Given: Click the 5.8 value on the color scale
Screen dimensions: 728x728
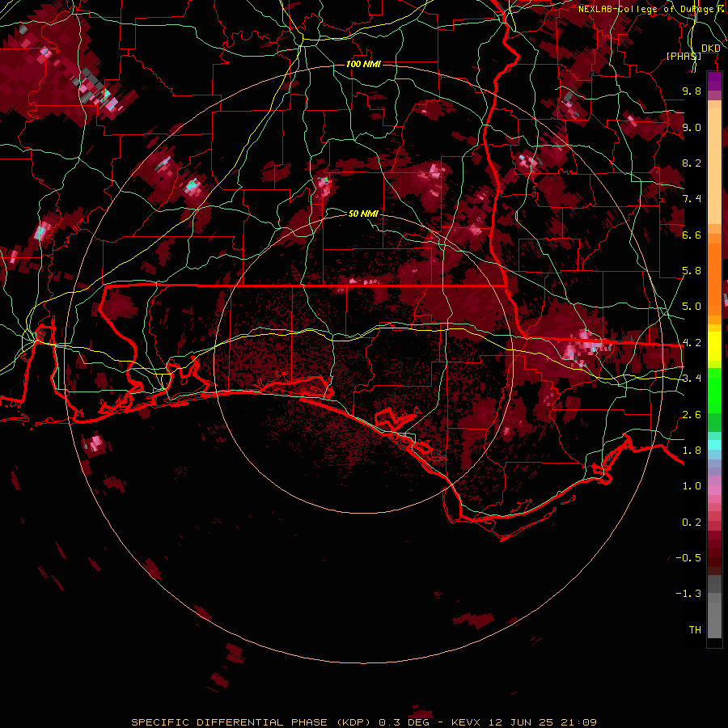Looking at the screenshot, I should [692, 271].
